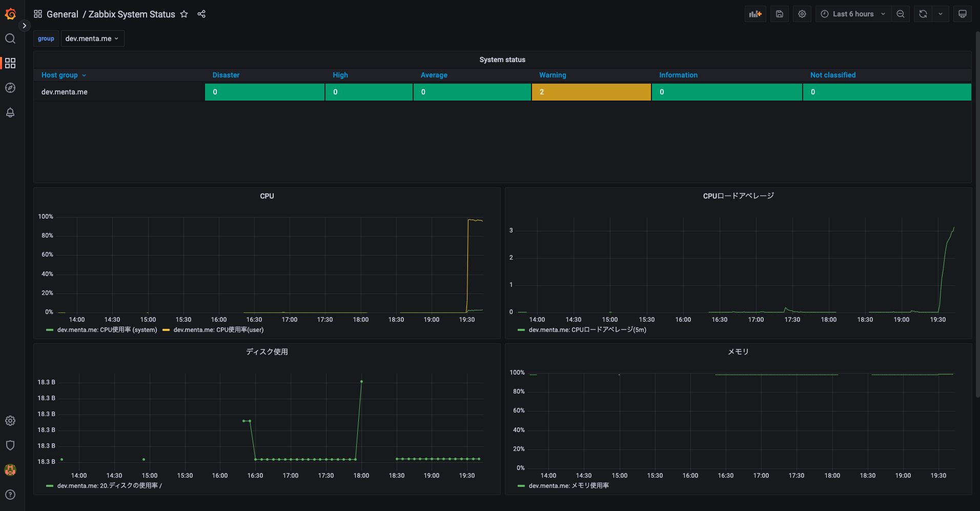Click the Add panel icon
The image size is (980, 511).
tap(756, 14)
